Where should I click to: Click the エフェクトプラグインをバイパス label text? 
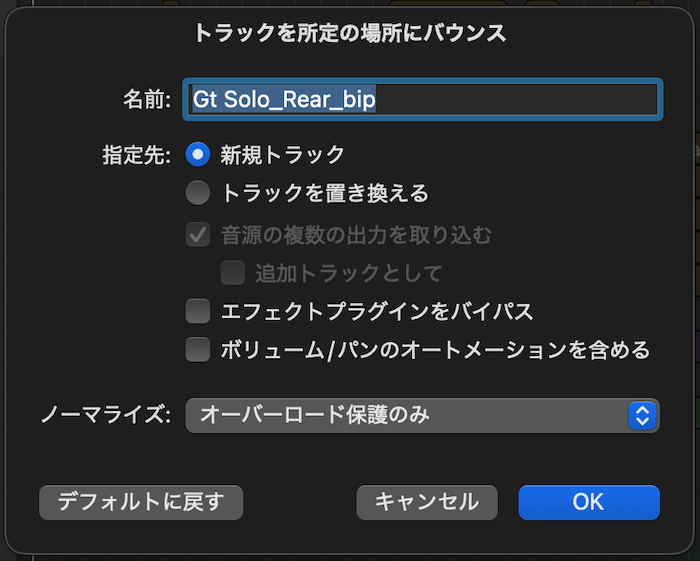(x=376, y=311)
